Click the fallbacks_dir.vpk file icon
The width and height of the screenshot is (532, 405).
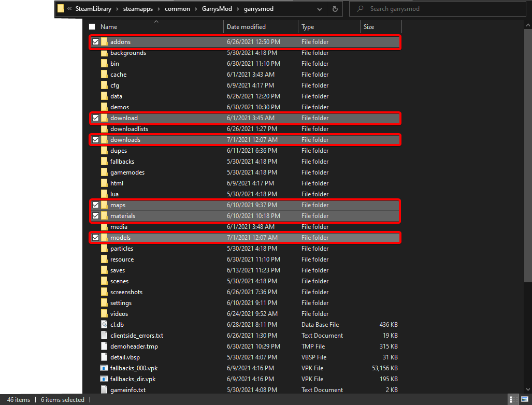(x=105, y=379)
